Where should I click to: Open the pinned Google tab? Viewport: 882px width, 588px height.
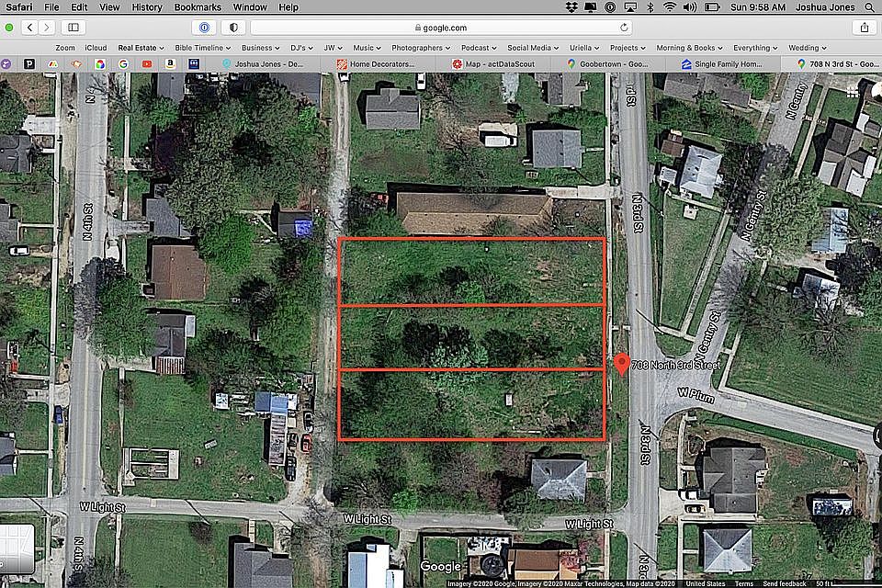[x=123, y=64]
